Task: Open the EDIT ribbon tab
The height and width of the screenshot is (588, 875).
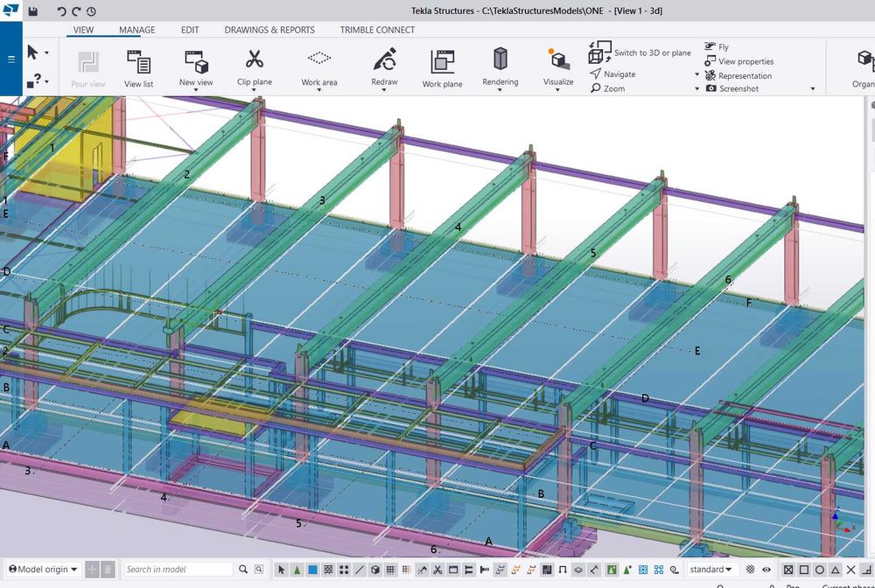Action: (x=190, y=30)
